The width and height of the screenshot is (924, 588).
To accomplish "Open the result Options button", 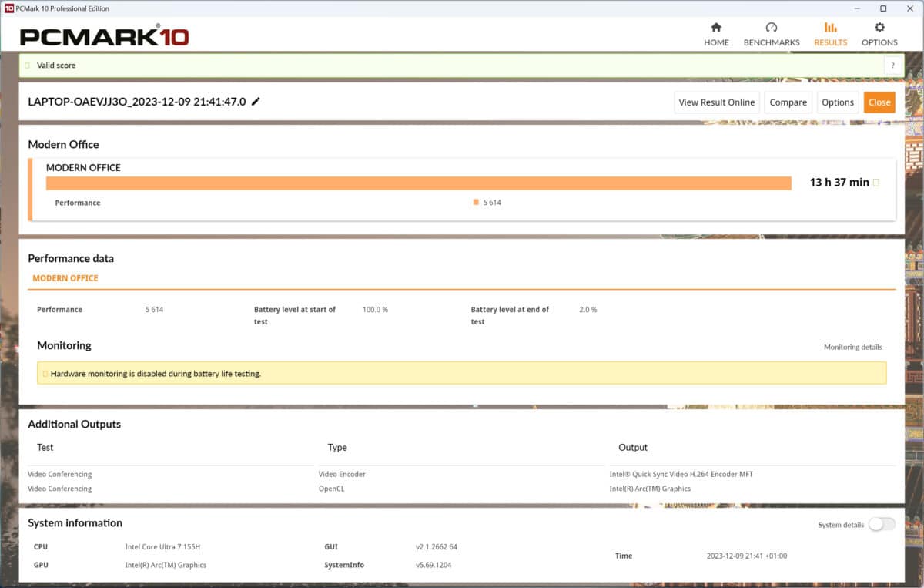I will [838, 102].
